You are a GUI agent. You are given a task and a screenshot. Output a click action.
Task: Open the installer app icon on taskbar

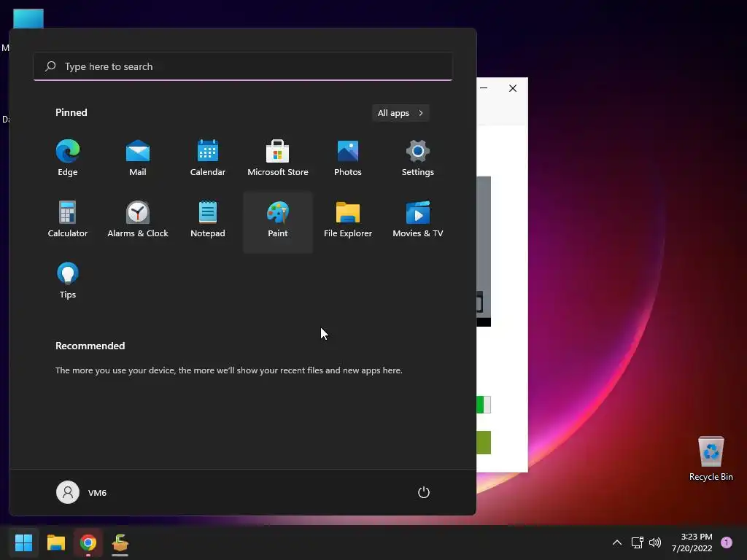tap(120, 542)
